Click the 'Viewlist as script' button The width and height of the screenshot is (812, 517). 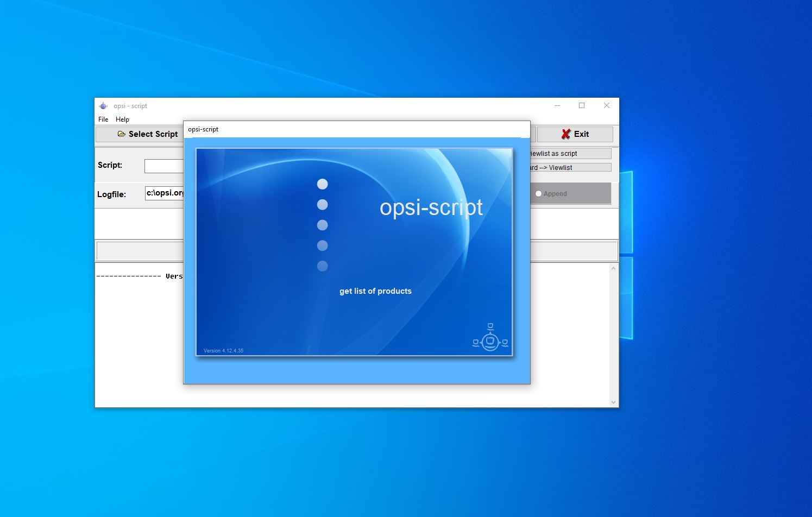point(570,154)
